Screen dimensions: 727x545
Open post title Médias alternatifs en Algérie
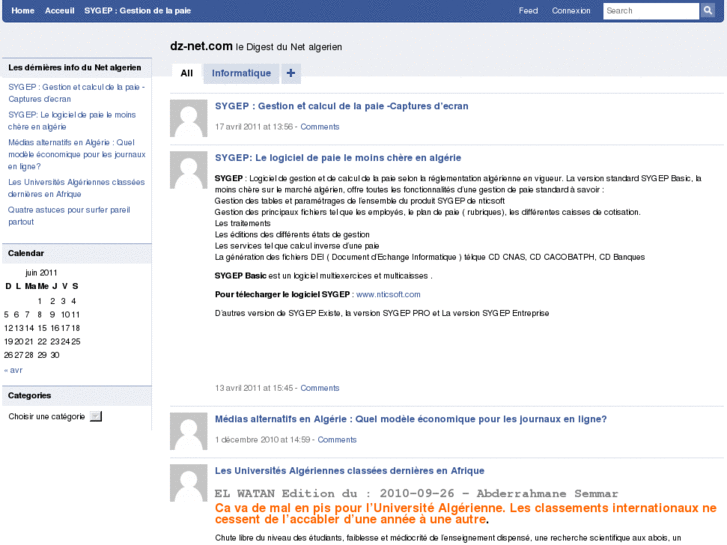(410, 419)
